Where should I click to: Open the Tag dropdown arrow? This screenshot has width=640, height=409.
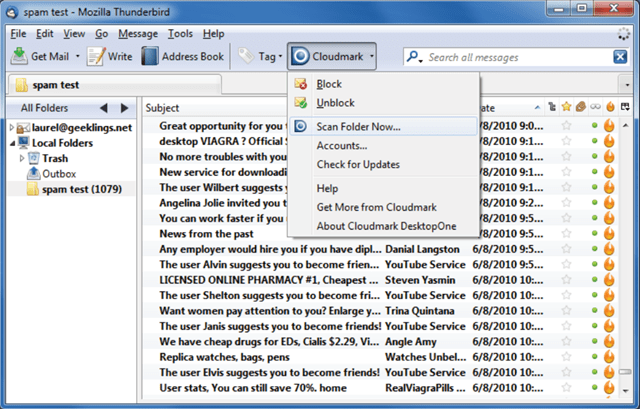pos(280,56)
